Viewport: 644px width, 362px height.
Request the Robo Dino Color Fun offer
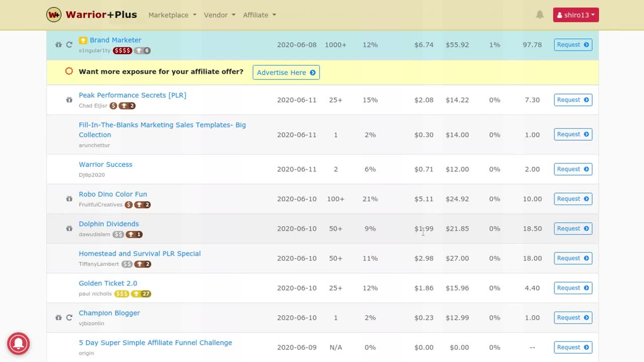point(573,199)
